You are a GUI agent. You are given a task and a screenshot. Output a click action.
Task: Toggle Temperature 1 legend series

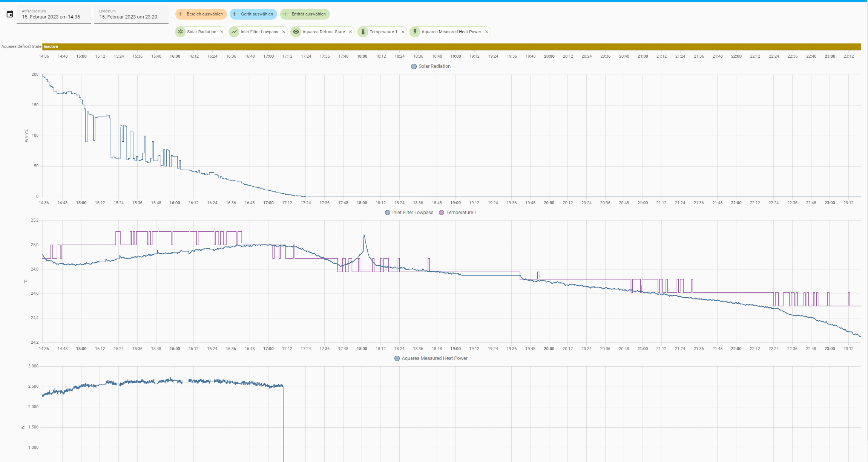[x=458, y=213]
